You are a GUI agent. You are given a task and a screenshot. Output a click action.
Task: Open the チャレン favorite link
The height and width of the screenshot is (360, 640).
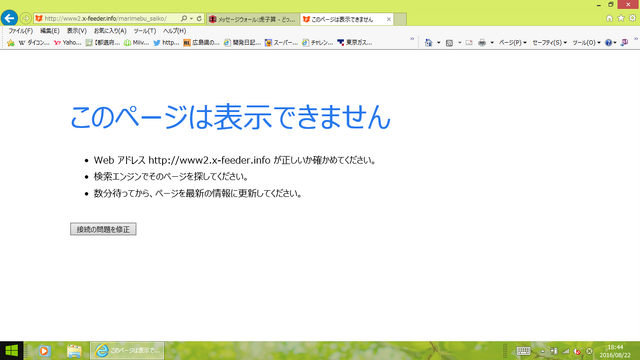point(318,42)
